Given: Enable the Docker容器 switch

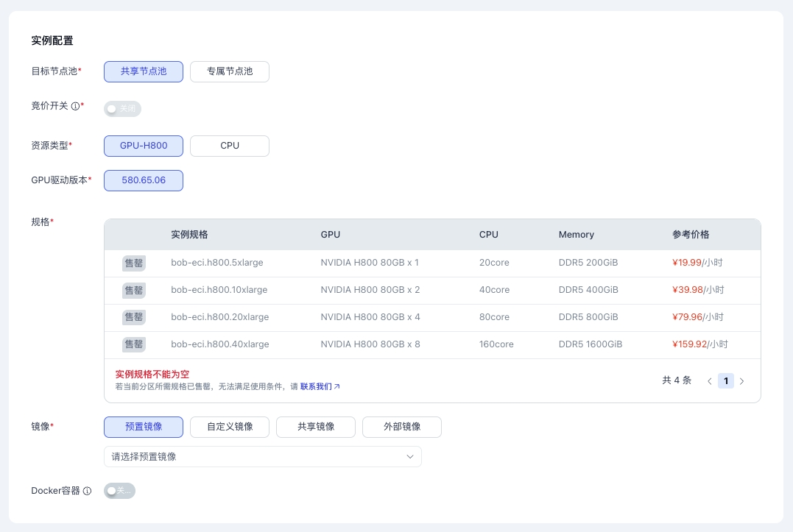Looking at the screenshot, I should tap(120, 491).
